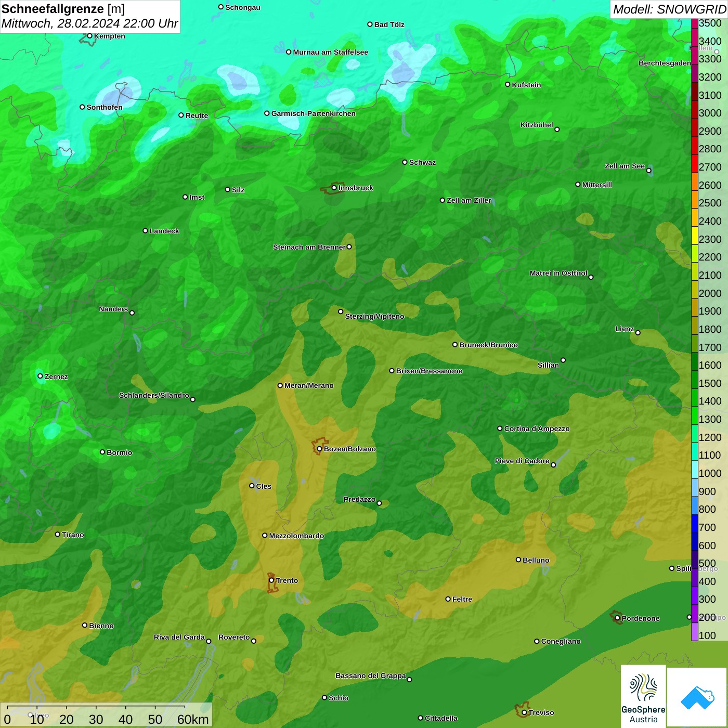Click the Bruneck/Brunico label

[488, 345]
